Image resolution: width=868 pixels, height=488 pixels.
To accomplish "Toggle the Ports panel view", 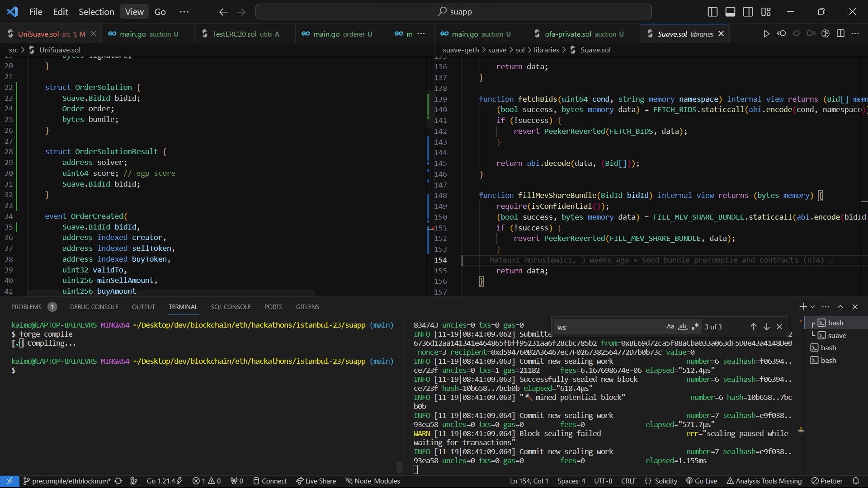I will pos(273,307).
